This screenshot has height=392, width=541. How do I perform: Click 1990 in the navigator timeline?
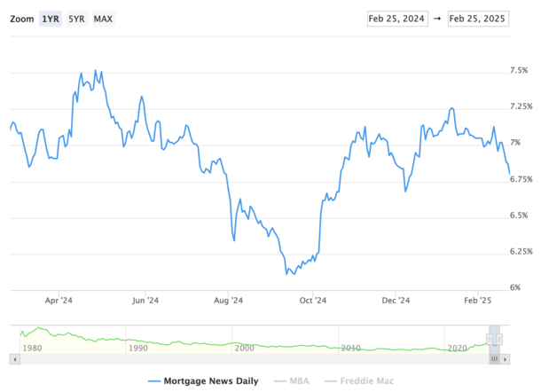click(x=138, y=349)
